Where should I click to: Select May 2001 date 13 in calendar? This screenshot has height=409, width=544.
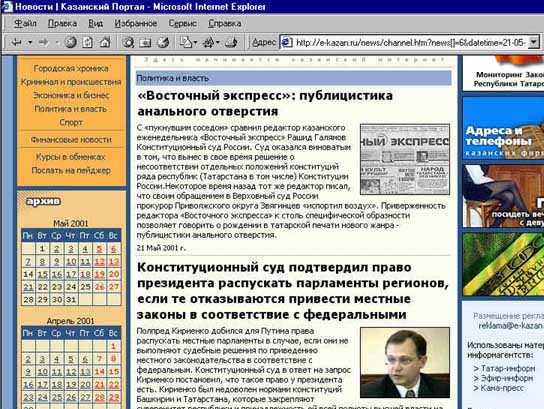tap(114, 262)
